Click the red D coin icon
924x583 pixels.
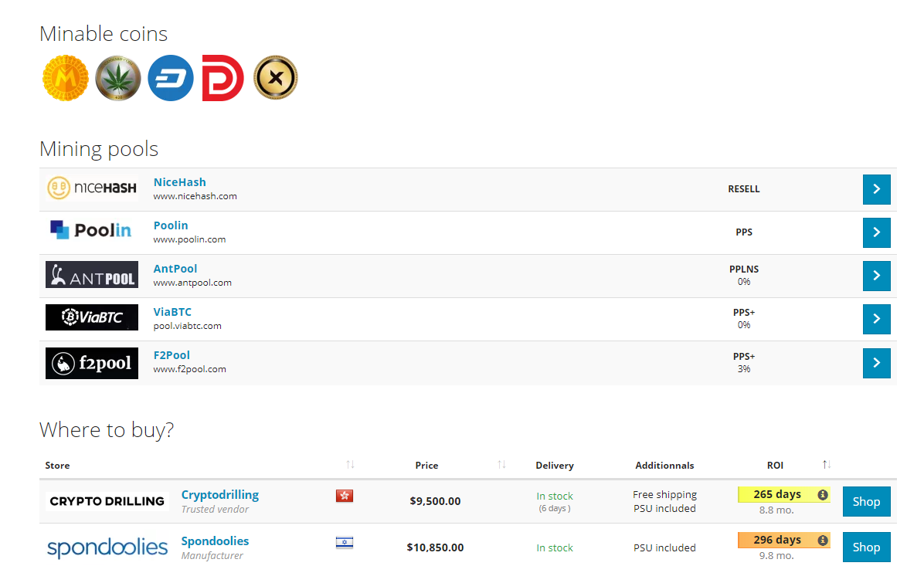pos(223,78)
